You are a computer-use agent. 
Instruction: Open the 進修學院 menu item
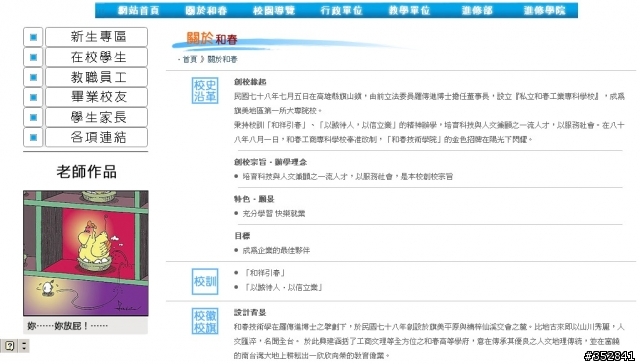[544, 11]
